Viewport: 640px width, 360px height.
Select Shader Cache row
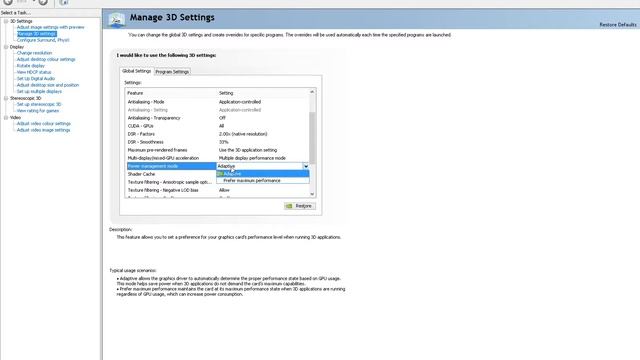click(171, 174)
